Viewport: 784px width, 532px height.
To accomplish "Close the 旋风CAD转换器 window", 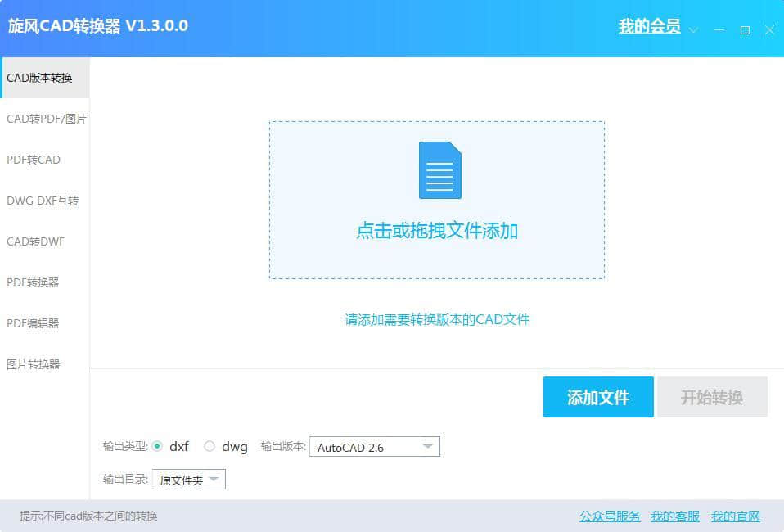I will pyautogui.click(x=769, y=29).
